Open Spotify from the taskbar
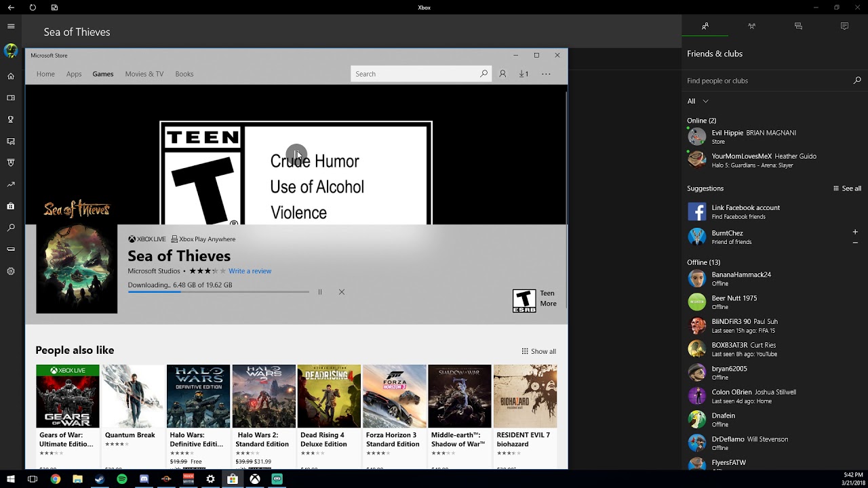Image resolution: width=868 pixels, height=488 pixels. pyautogui.click(x=122, y=479)
